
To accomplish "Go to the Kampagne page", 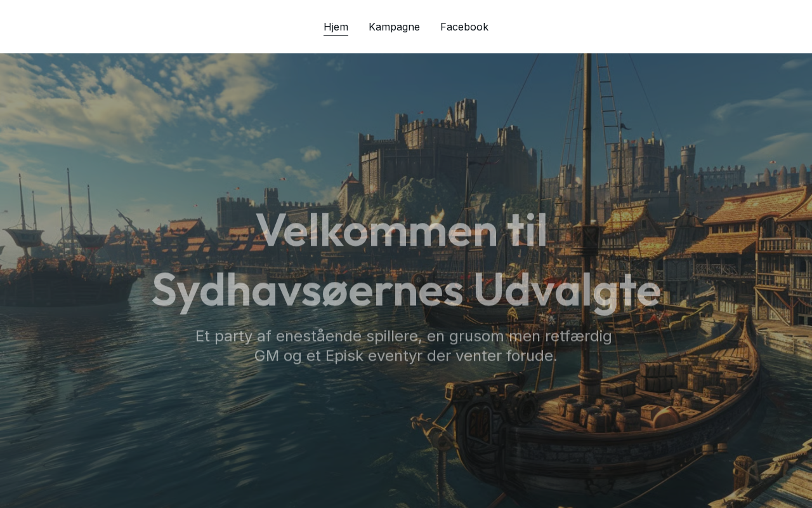I will pos(394,27).
